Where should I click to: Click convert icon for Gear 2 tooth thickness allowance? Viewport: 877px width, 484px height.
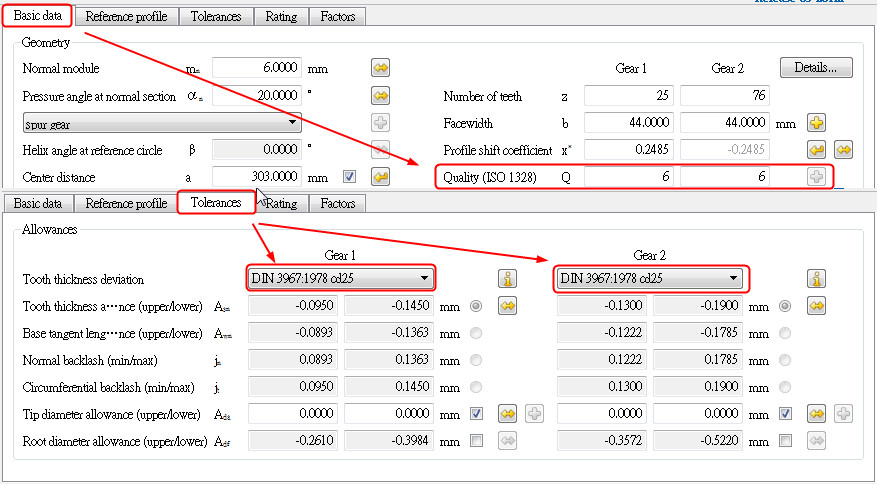point(816,306)
